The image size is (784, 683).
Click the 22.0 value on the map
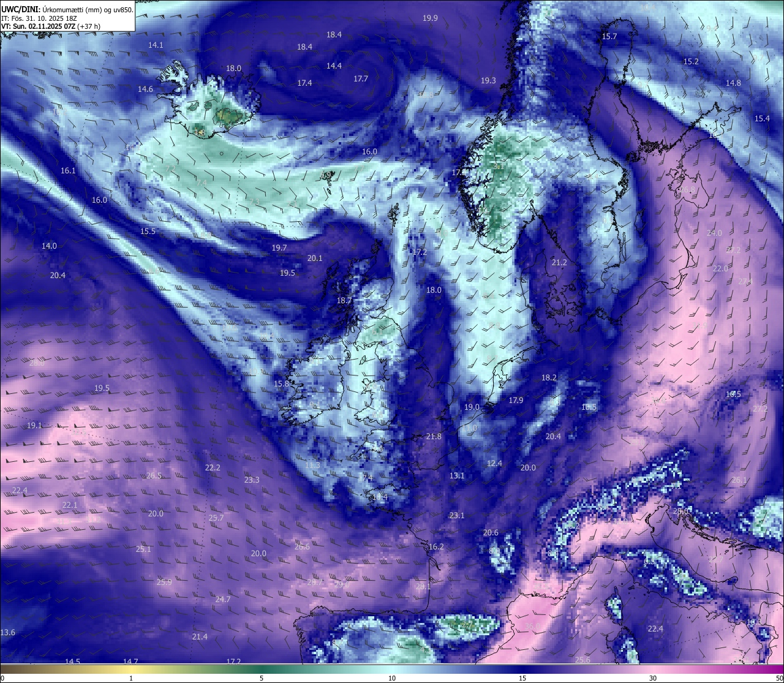pyautogui.click(x=720, y=269)
